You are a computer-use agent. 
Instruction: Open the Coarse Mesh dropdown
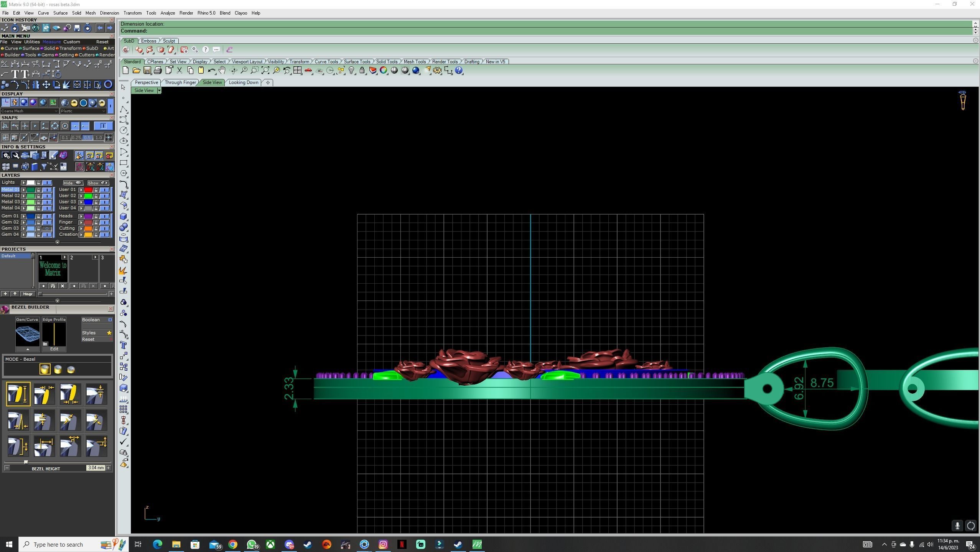[30, 111]
